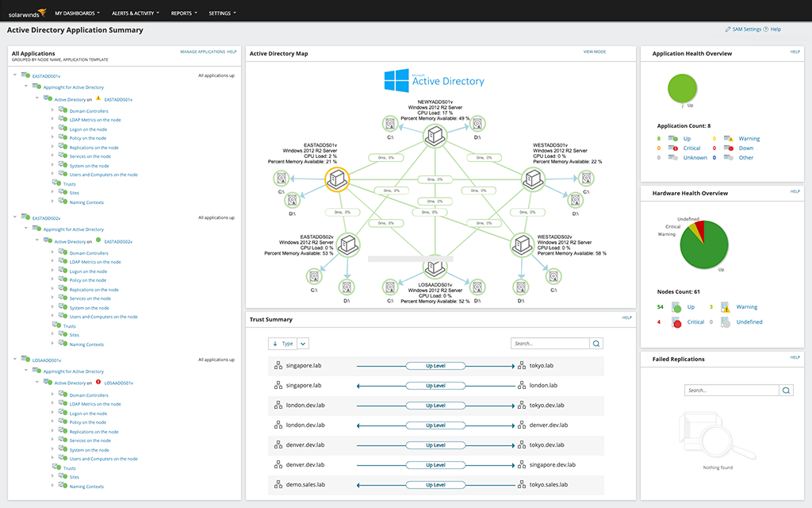Click Help in Application Health Overview panel

pos(795,52)
